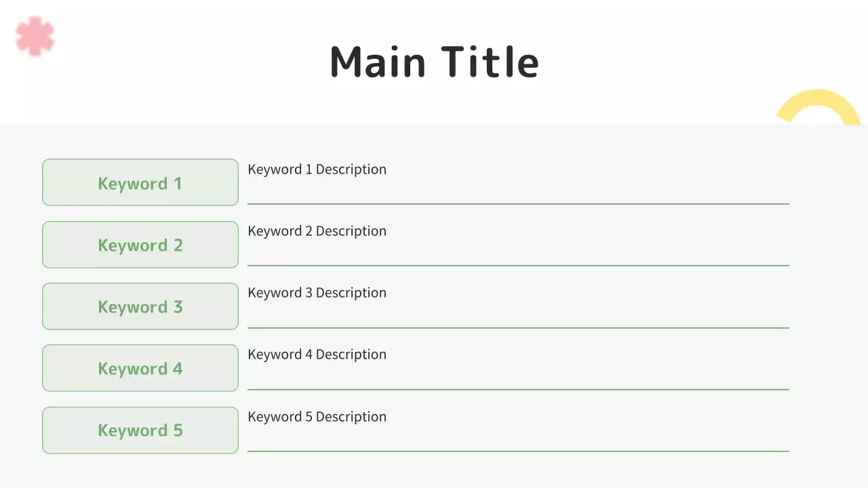Click the Main Title heading

point(434,62)
